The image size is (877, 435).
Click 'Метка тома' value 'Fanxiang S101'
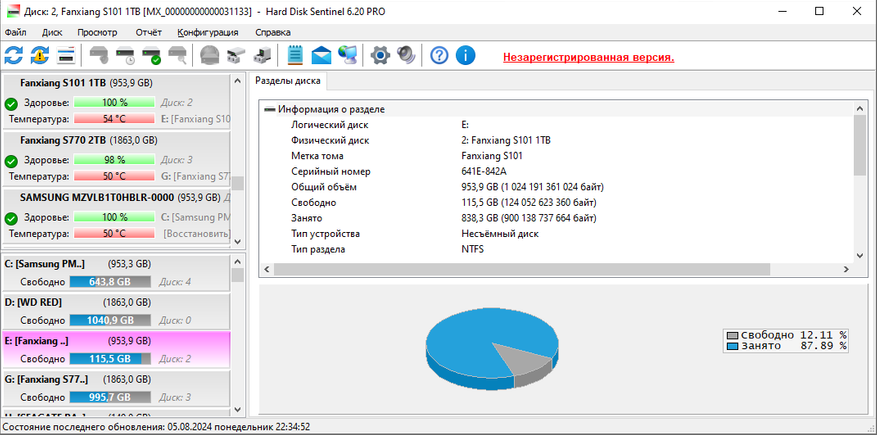(492, 156)
